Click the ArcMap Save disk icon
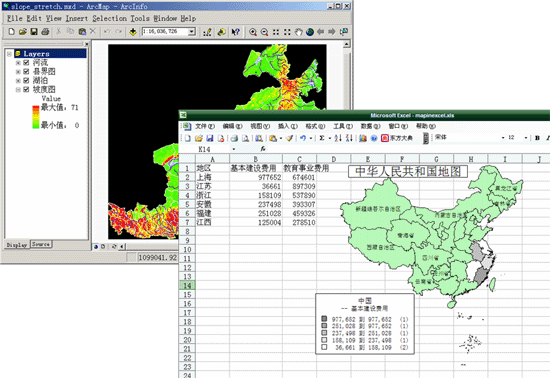 [x=34, y=32]
